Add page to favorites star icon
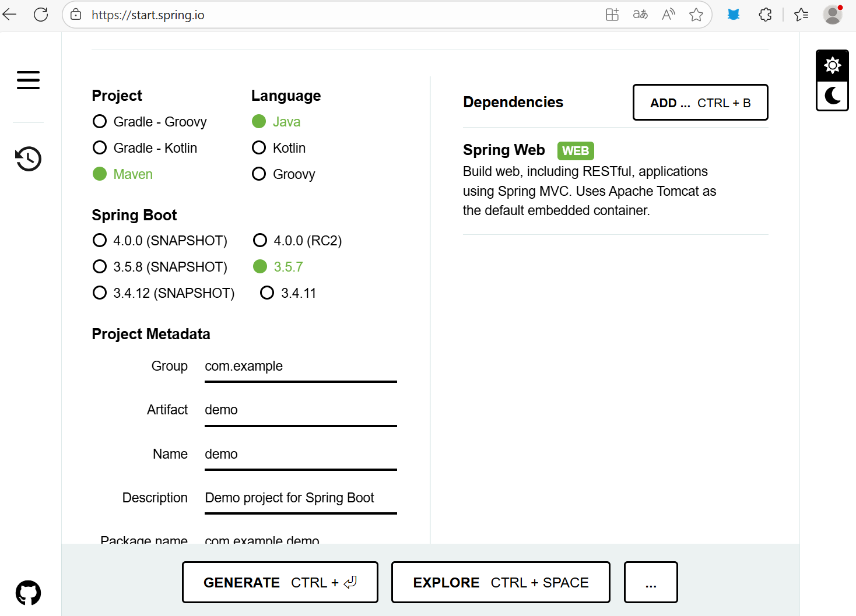856x616 pixels. click(x=696, y=15)
